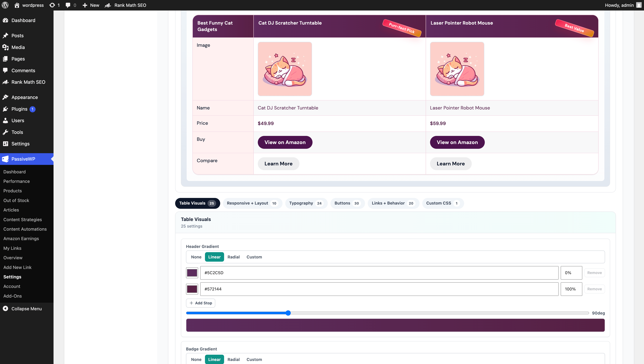Open the New content menu in the admin bar

click(90, 5)
